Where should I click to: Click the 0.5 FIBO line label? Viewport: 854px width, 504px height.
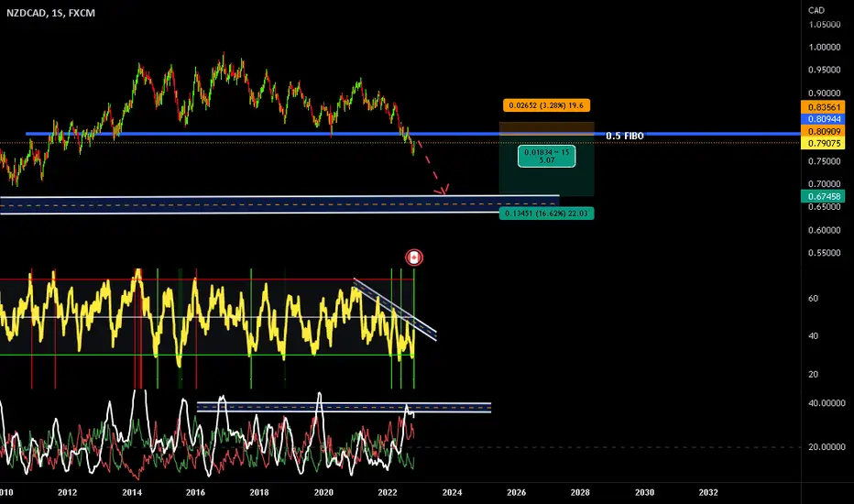coord(625,136)
